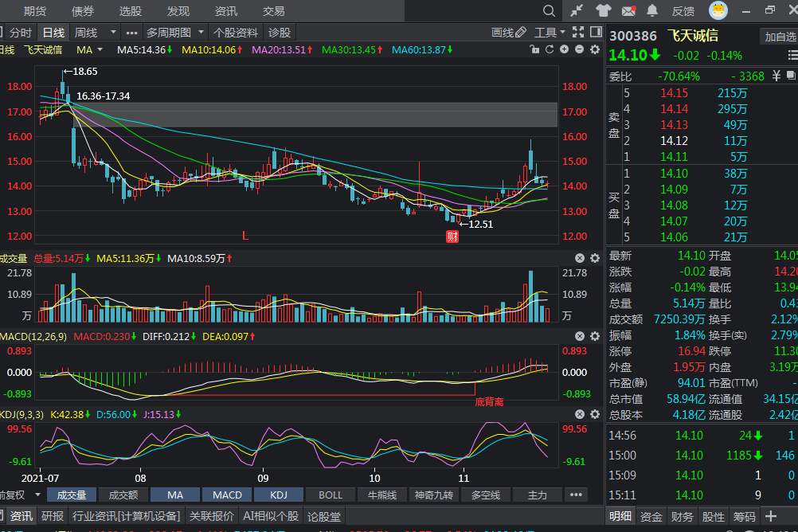The image size is (798, 532).
Task: Click the fullscreen expand chart icon
Action: click(577, 33)
